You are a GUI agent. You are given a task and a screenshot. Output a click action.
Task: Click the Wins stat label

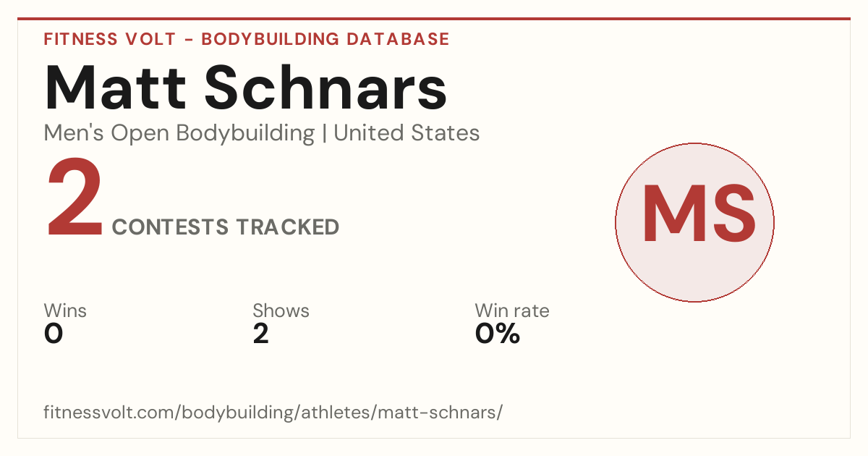click(x=65, y=311)
